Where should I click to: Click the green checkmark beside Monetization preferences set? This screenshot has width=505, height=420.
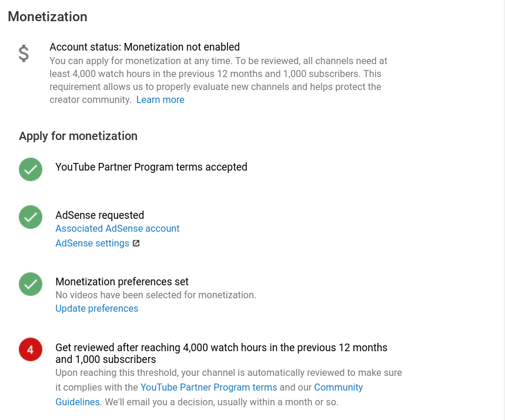[31, 284]
